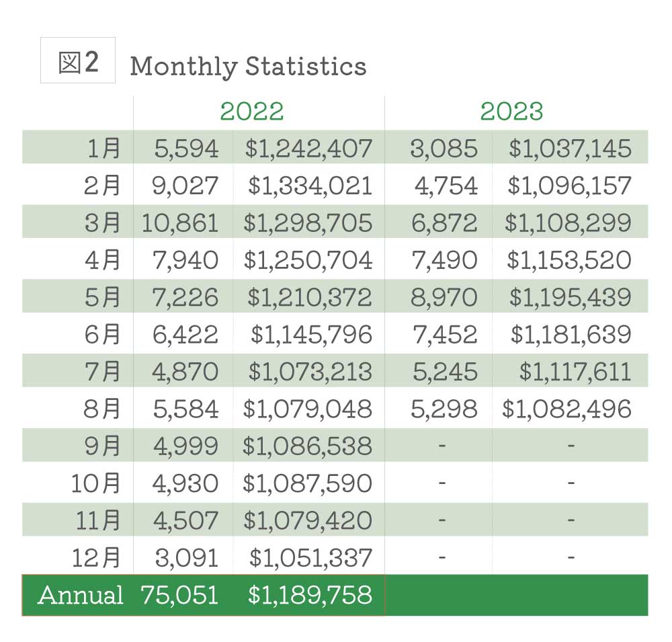Click the Monthly Statistics title

[248, 66]
